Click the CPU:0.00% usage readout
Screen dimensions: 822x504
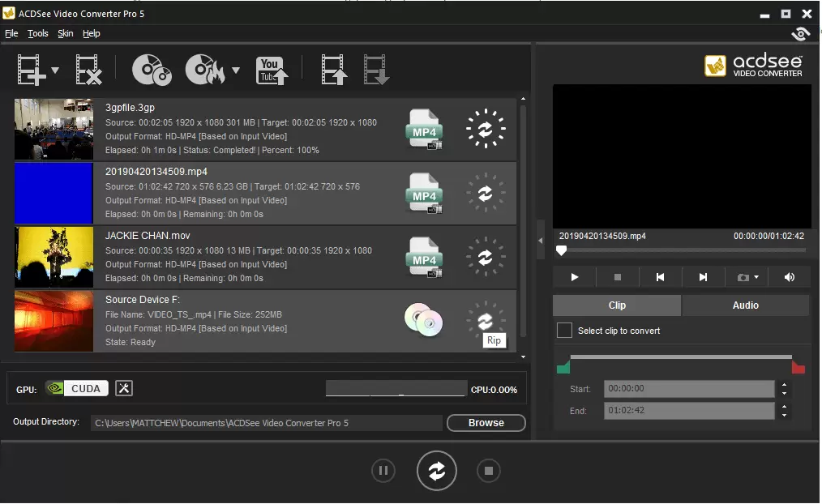[x=494, y=390]
